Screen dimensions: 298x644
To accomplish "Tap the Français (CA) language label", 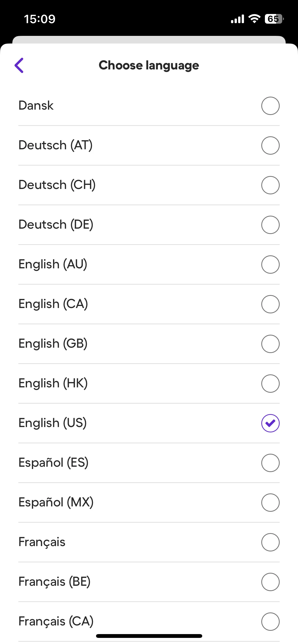I will coord(56,621).
